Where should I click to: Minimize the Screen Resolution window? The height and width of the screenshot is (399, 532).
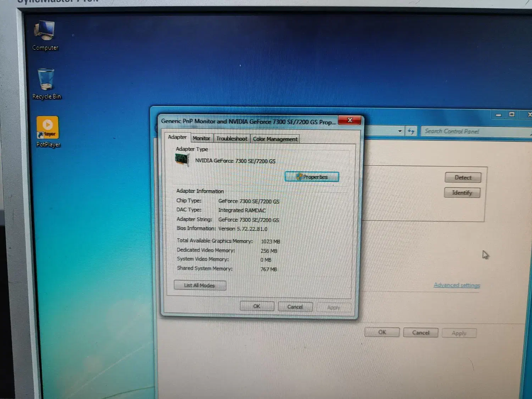tap(498, 115)
